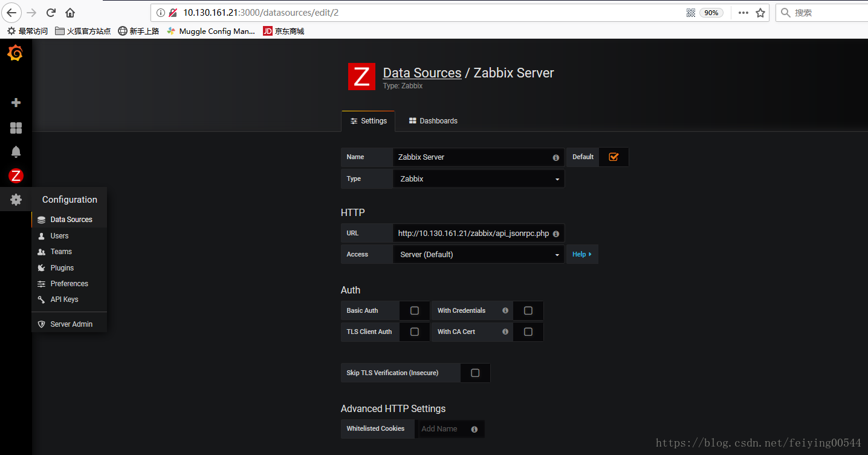
Task: Open the page actions ellipsis menu
Action: click(743, 12)
